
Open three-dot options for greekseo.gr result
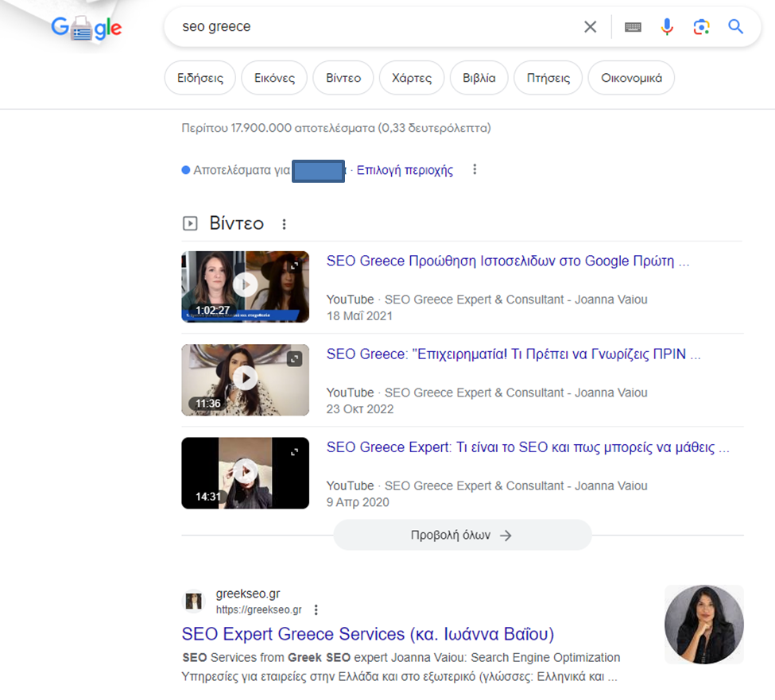coord(316,610)
